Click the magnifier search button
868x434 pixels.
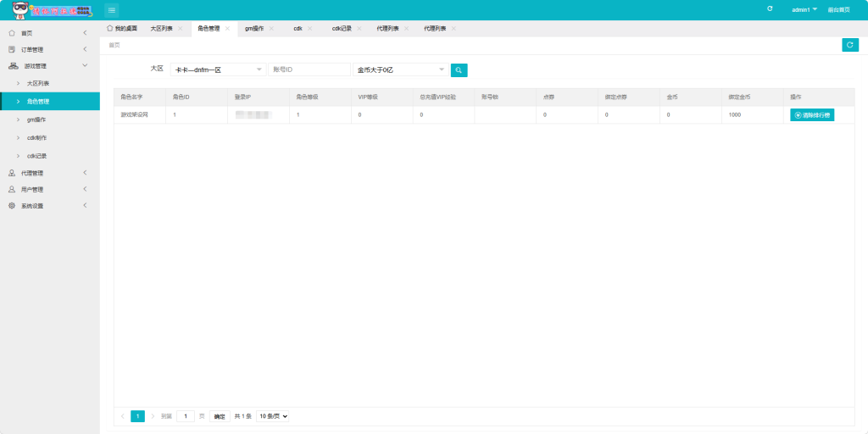pyautogui.click(x=459, y=70)
